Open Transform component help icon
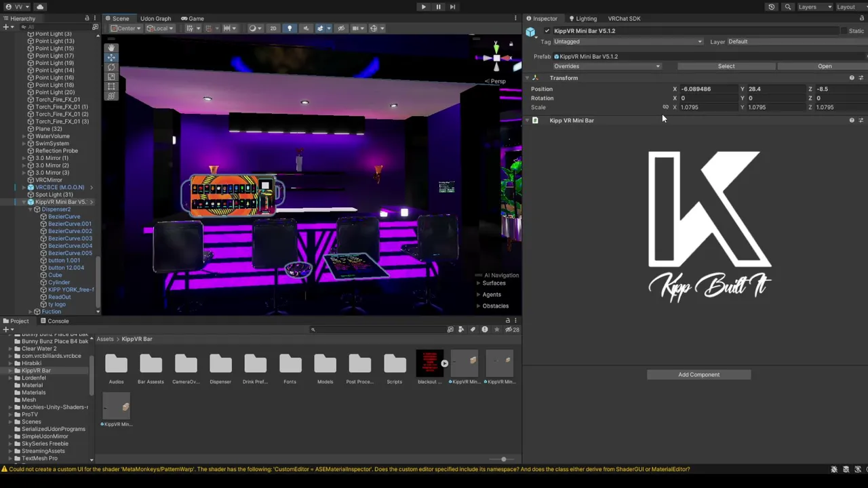Image resolution: width=868 pixels, height=488 pixels. point(852,78)
